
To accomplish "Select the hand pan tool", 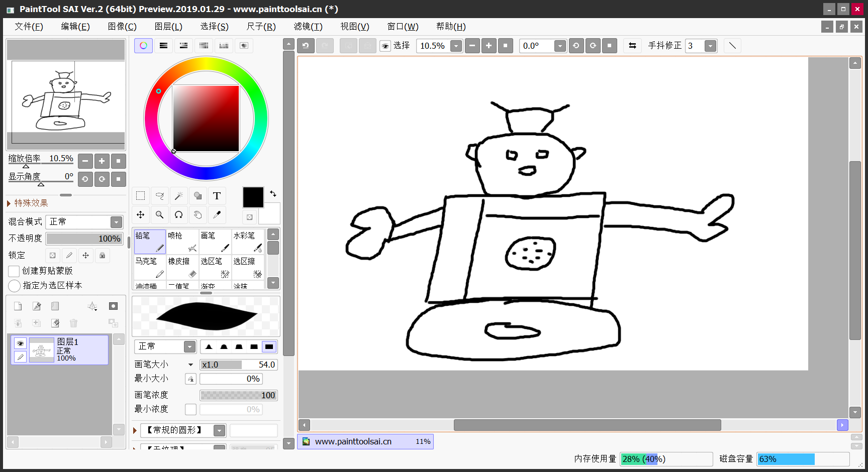I will pyautogui.click(x=198, y=214).
